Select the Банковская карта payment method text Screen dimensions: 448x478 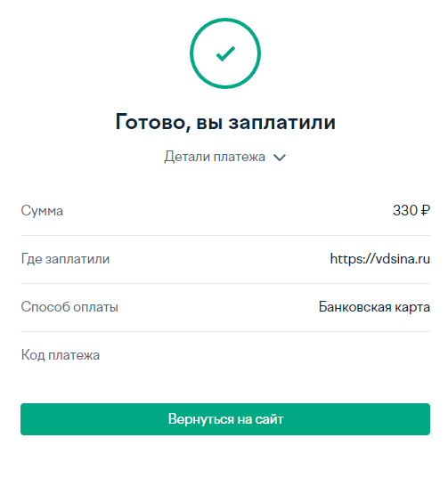[374, 307]
